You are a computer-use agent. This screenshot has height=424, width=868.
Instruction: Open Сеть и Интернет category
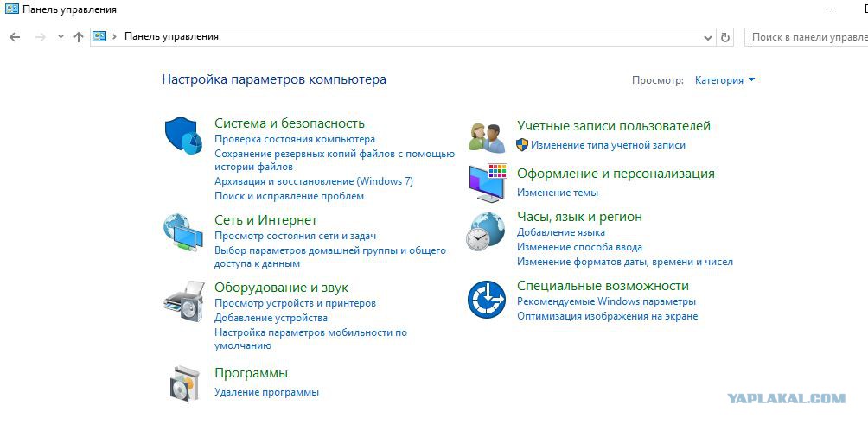tap(265, 220)
